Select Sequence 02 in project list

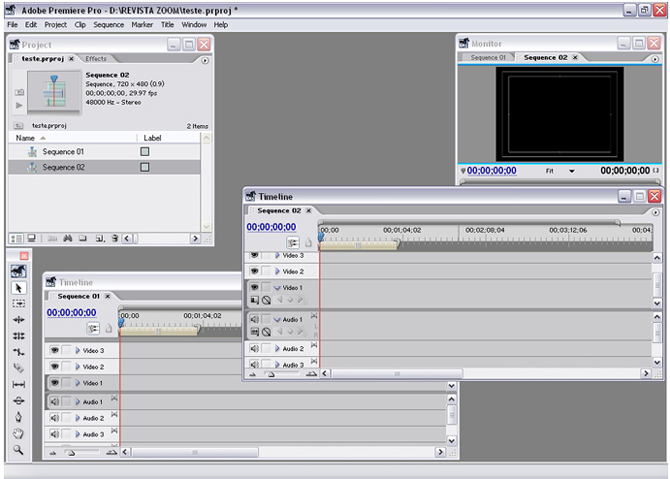pyautogui.click(x=63, y=167)
